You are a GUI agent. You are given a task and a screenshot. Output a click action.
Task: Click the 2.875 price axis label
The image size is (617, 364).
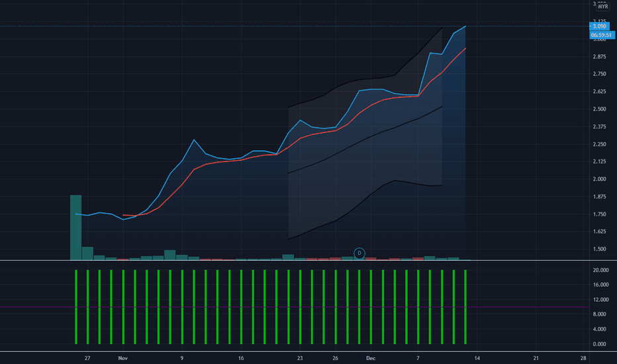599,57
